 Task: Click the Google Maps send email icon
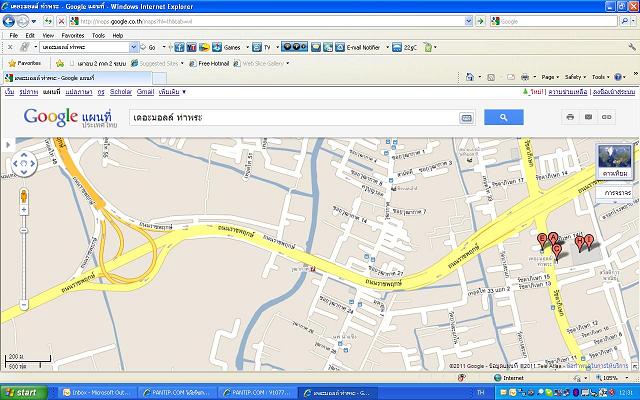[x=588, y=117]
